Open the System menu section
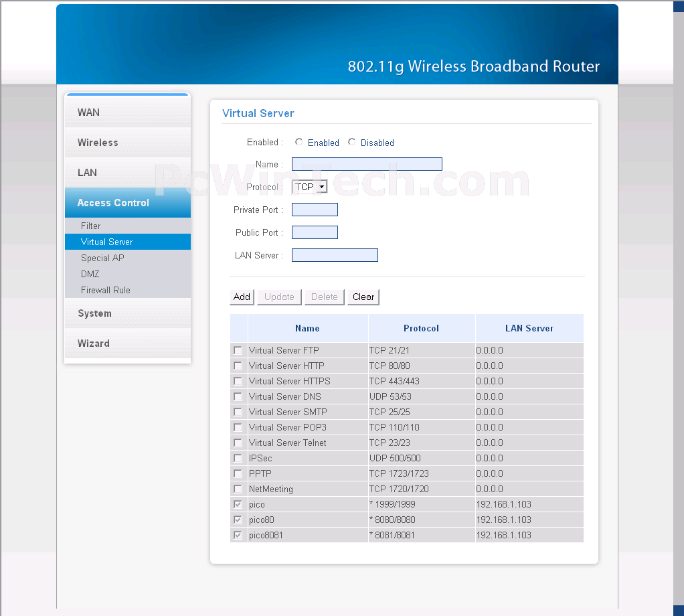Image resolution: width=684 pixels, height=616 pixels. [x=127, y=313]
